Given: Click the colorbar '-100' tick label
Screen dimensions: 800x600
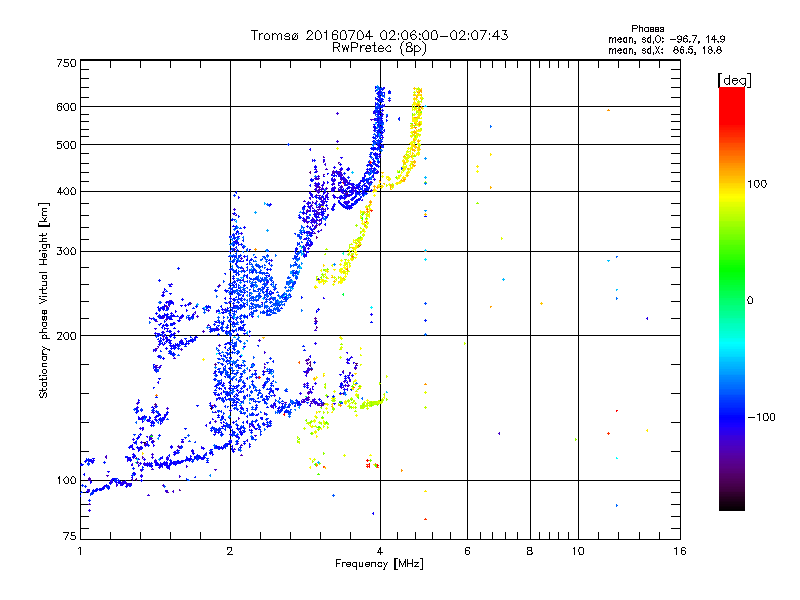Looking at the screenshot, I should [x=761, y=417].
